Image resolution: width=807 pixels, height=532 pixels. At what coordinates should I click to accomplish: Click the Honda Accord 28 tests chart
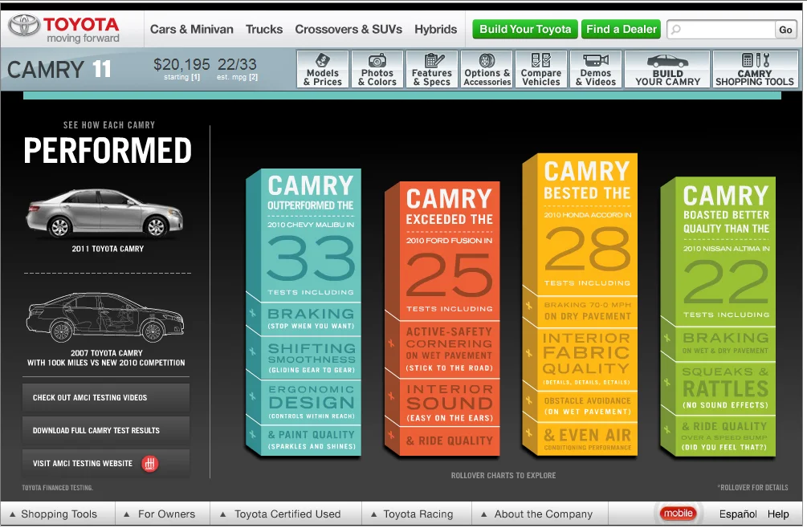click(580, 305)
